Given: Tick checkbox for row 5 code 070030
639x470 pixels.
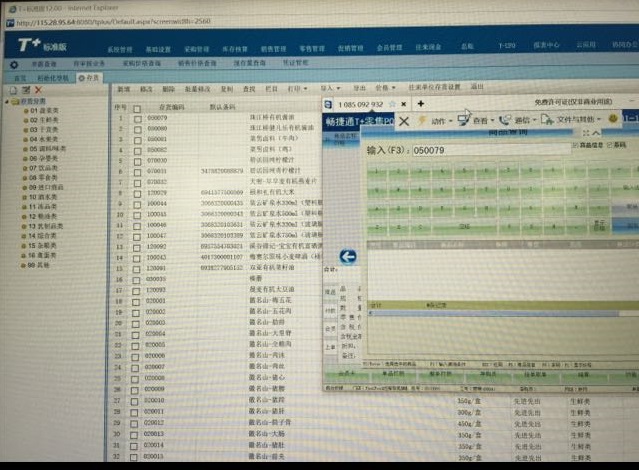Looking at the screenshot, I should click(137, 161).
